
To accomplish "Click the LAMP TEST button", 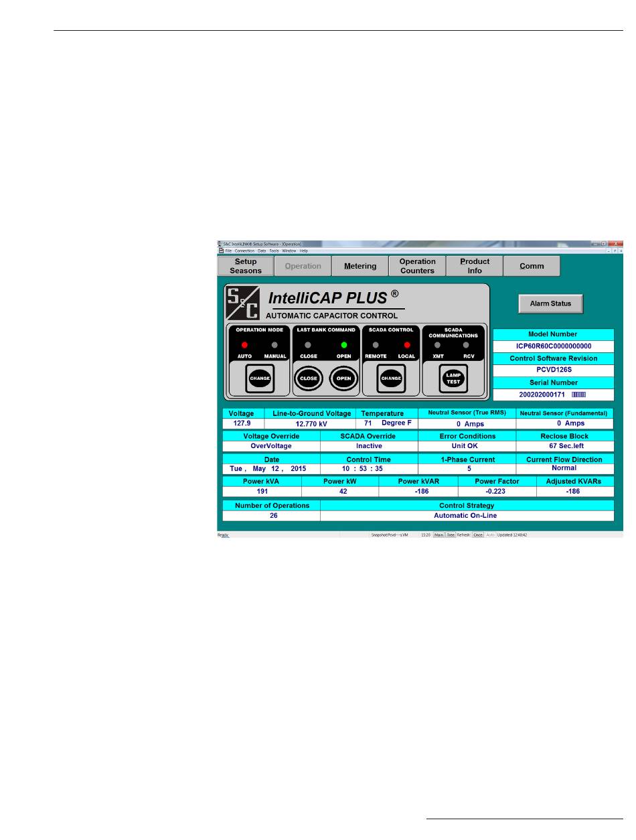I will (x=453, y=379).
